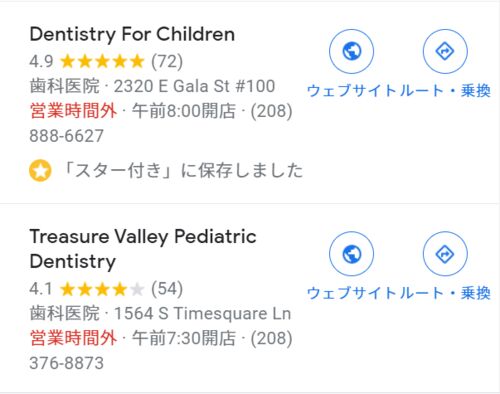This screenshot has height=394, width=500.
Task: Click the 「スター付き」に保存しました saved text
Action: tap(182, 170)
